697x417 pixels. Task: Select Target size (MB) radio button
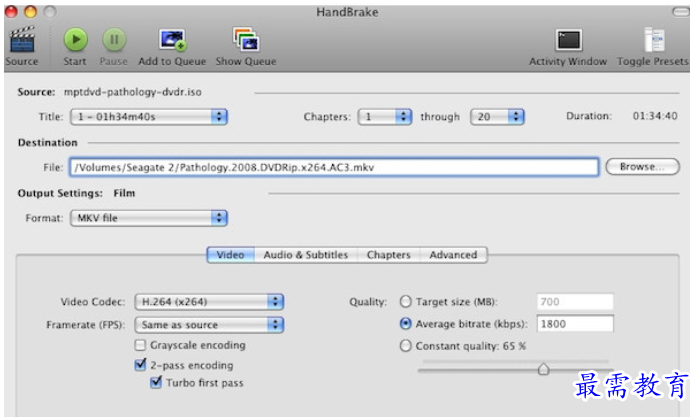(x=405, y=302)
